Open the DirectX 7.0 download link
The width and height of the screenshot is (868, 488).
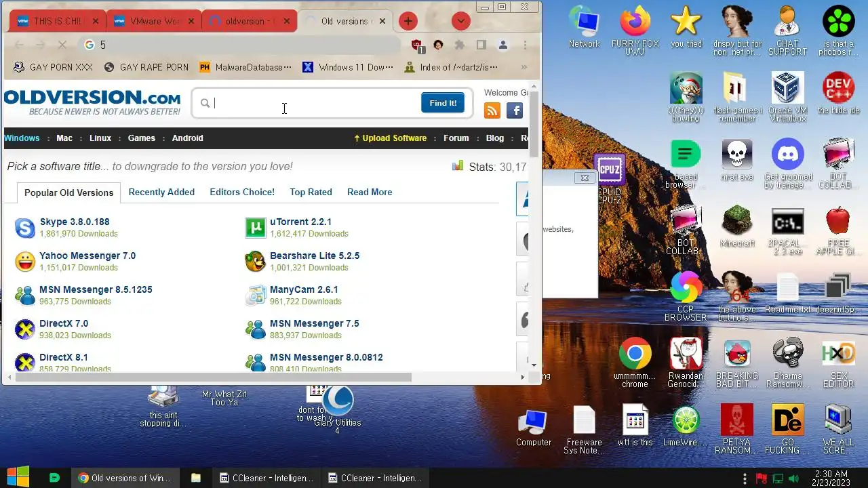click(x=64, y=323)
